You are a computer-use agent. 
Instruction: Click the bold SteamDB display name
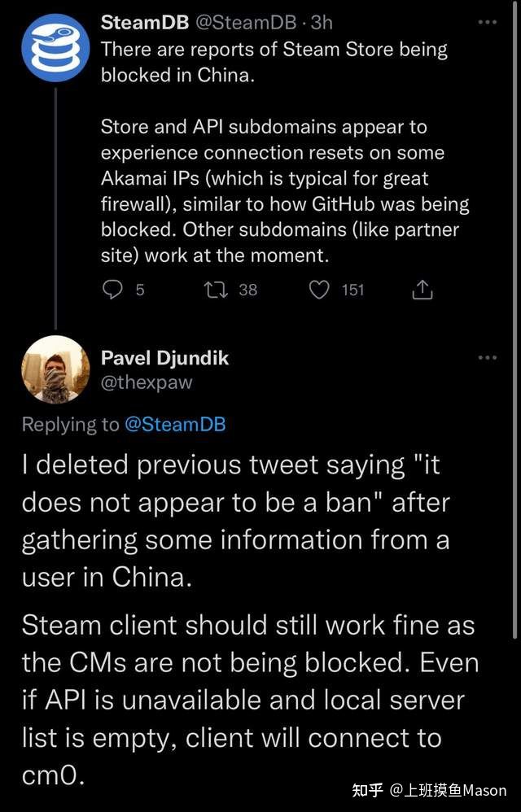tap(144, 24)
